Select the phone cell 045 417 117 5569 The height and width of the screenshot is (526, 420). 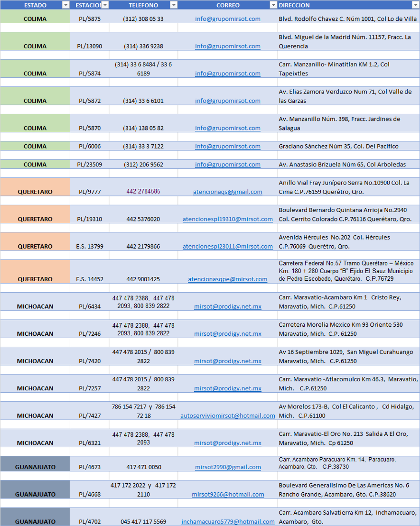(x=143, y=522)
